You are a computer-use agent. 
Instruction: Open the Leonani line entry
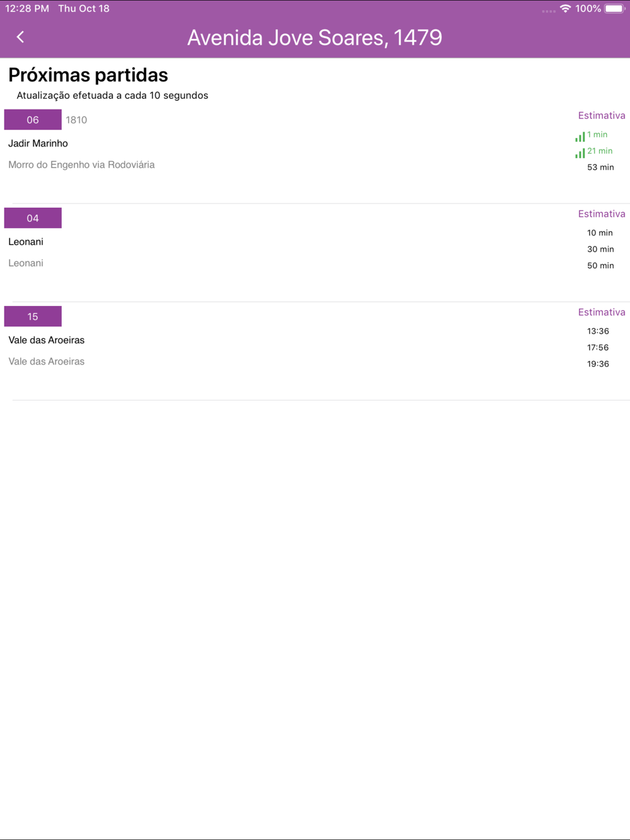26,242
